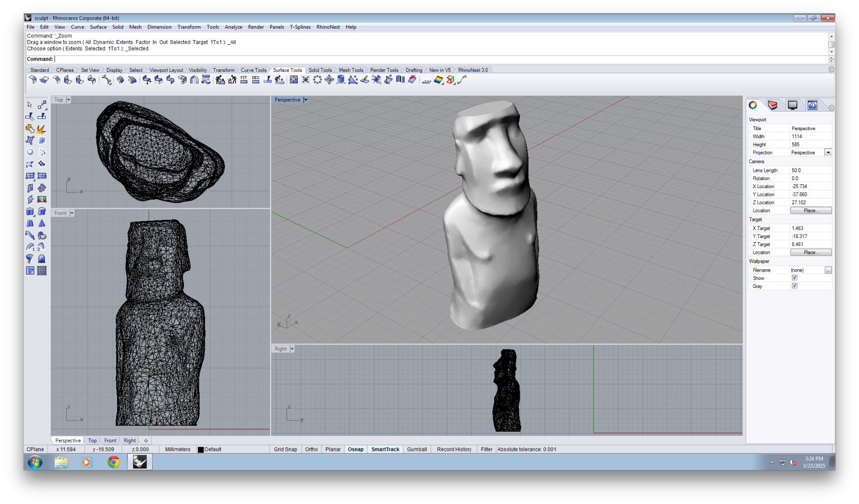Toggle Grid Snap in the status bar
The height and width of the screenshot is (504, 859).
pos(285,449)
